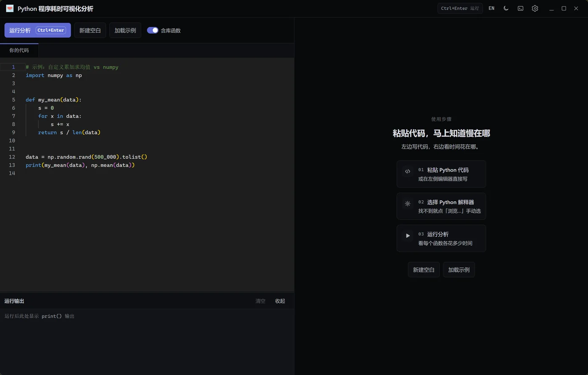The image size is (588, 375).
Task: Toggle dark mode with the moon icon
Action: coord(506,8)
